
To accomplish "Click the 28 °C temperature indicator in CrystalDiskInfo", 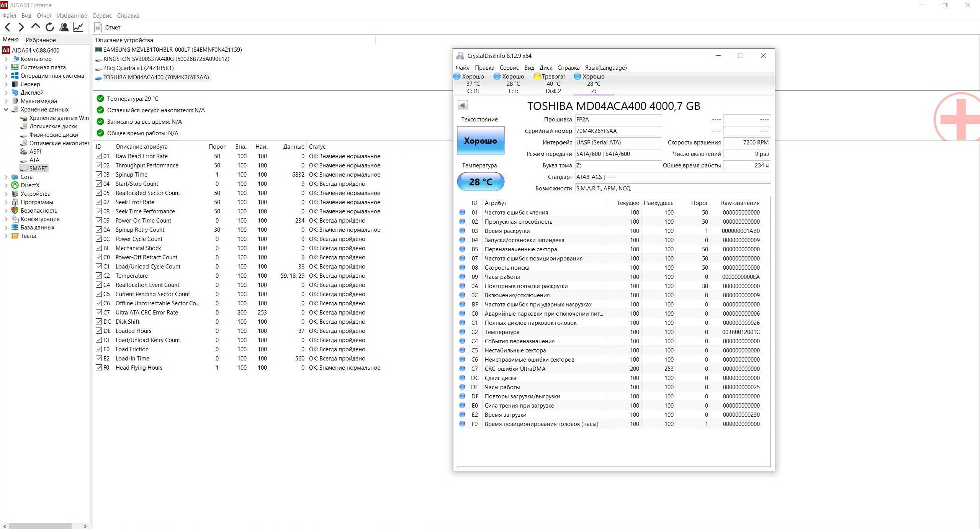I will [481, 182].
